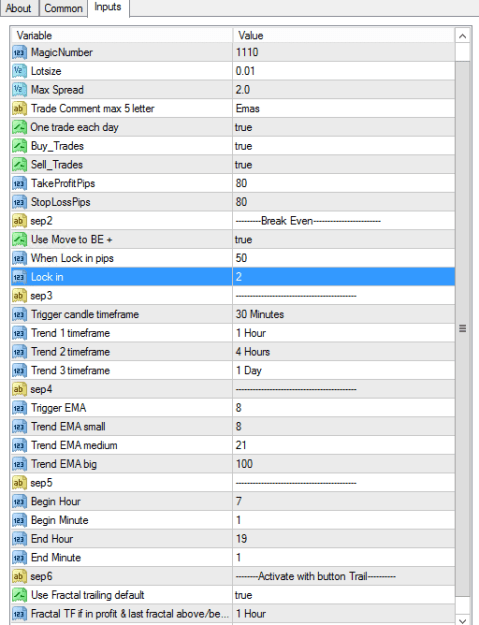
Task: Select the Begin Minute variable name
Action: tap(60, 520)
